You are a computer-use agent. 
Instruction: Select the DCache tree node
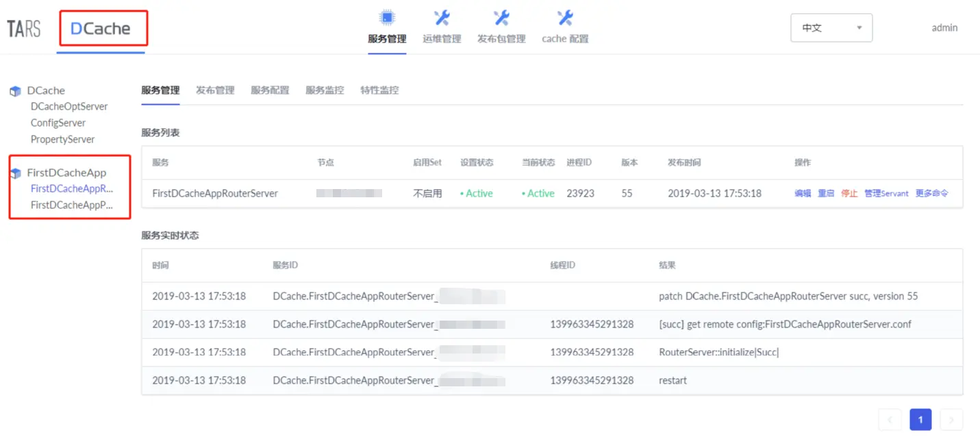pos(46,90)
